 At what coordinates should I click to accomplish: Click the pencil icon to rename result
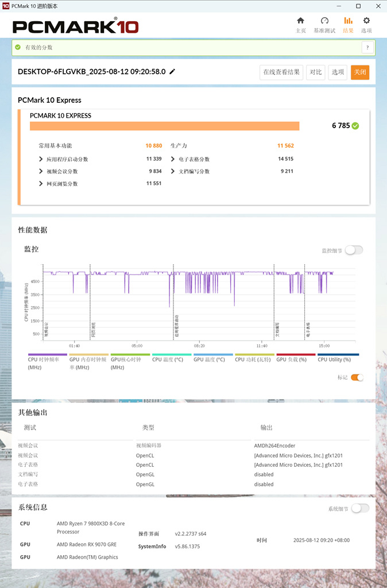click(x=172, y=72)
